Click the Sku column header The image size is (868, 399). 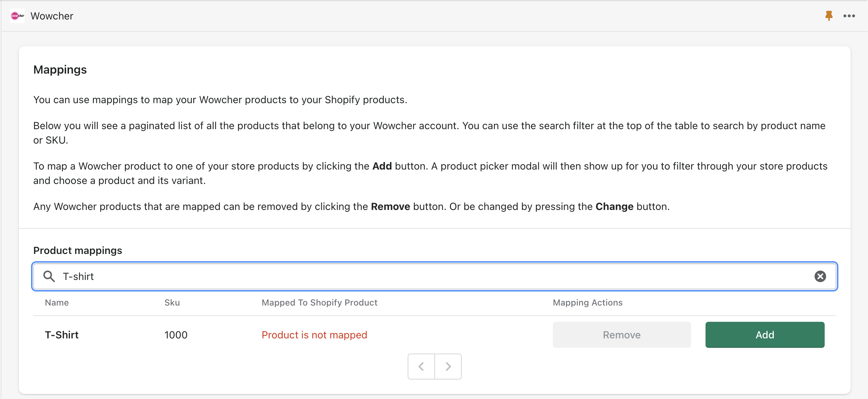[x=172, y=302]
